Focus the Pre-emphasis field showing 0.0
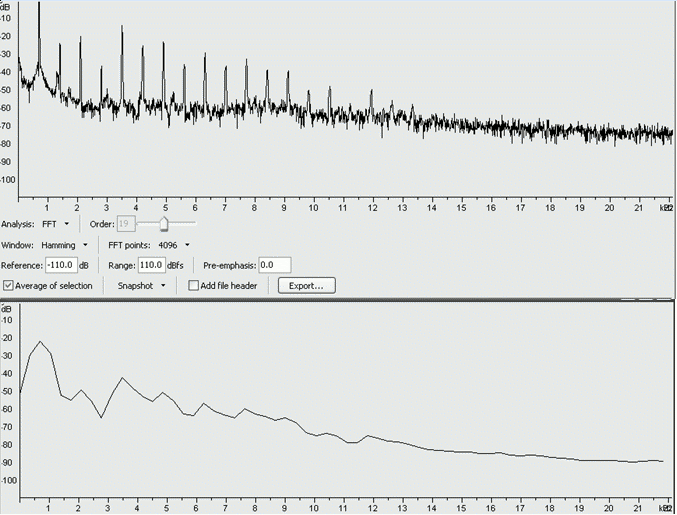The image size is (677, 515). [x=274, y=265]
